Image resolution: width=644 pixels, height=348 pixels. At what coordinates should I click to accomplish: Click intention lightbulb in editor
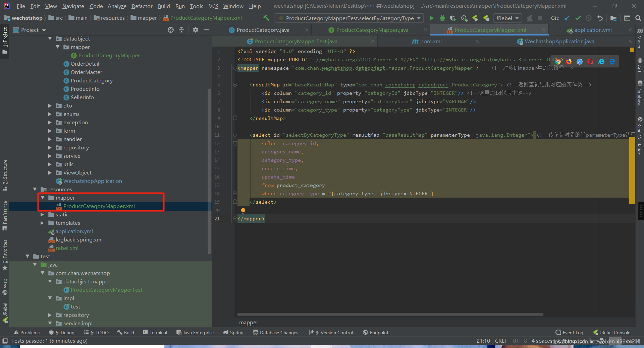click(x=243, y=211)
